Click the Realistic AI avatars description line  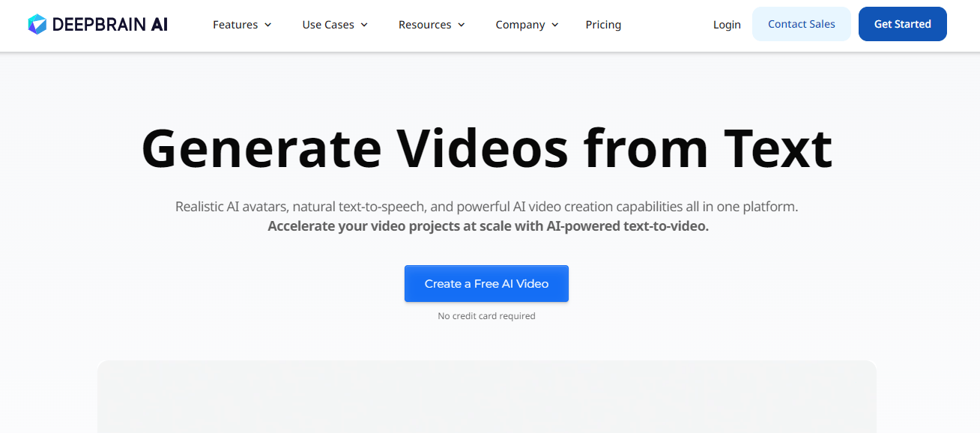tap(486, 206)
